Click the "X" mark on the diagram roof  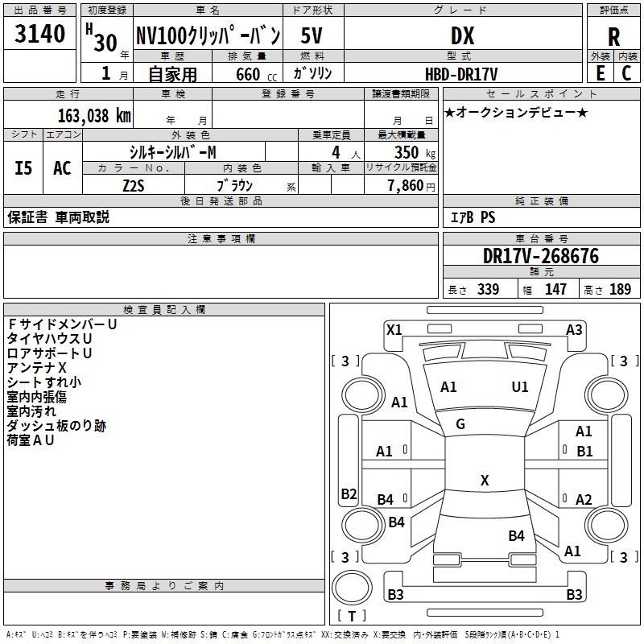(x=485, y=480)
